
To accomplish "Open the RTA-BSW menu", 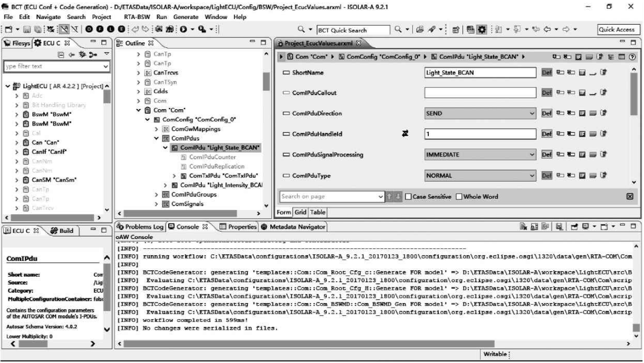I will pyautogui.click(x=138, y=17).
